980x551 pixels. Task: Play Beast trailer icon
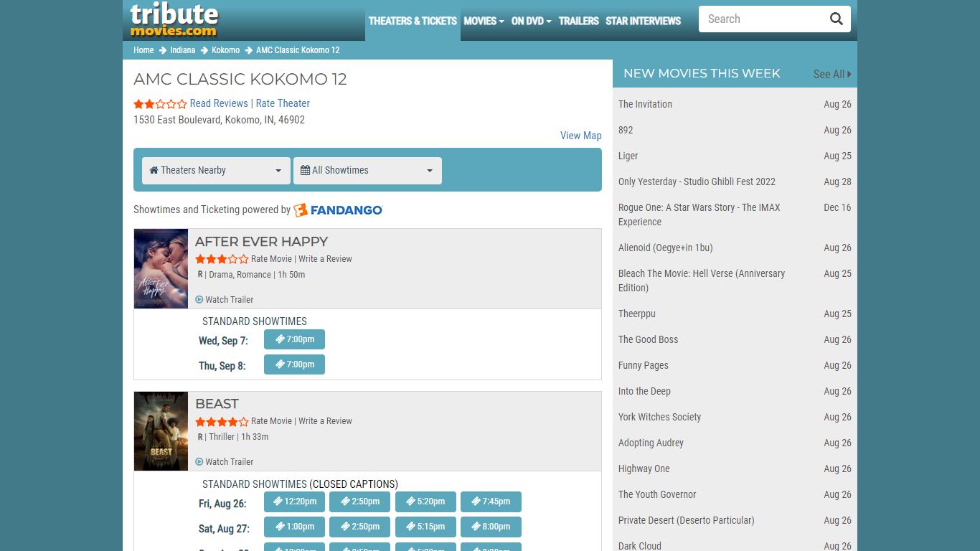(199, 462)
